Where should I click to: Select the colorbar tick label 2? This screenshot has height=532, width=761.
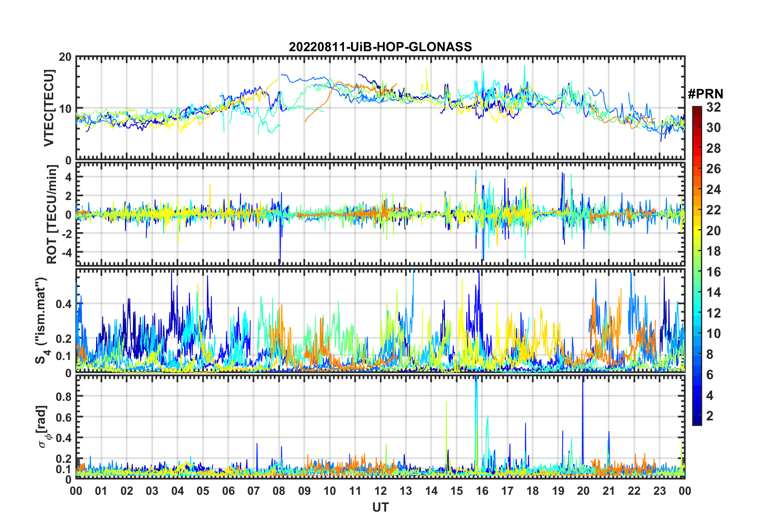(x=710, y=416)
